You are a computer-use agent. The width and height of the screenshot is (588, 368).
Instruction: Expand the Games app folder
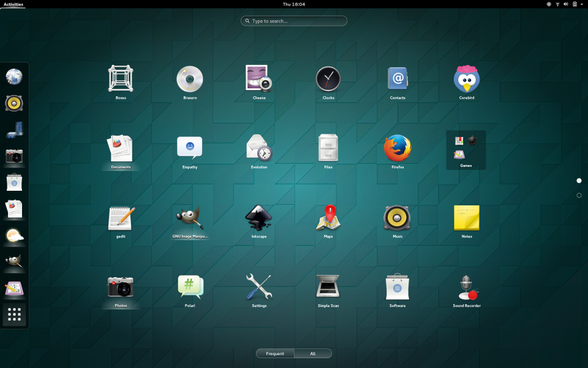(x=466, y=149)
